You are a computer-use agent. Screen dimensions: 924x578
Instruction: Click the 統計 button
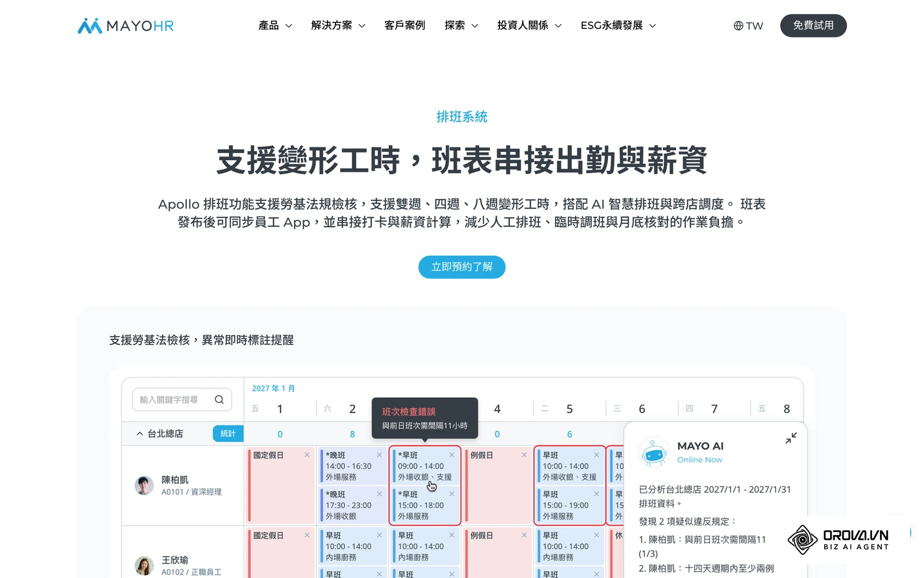tap(228, 433)
